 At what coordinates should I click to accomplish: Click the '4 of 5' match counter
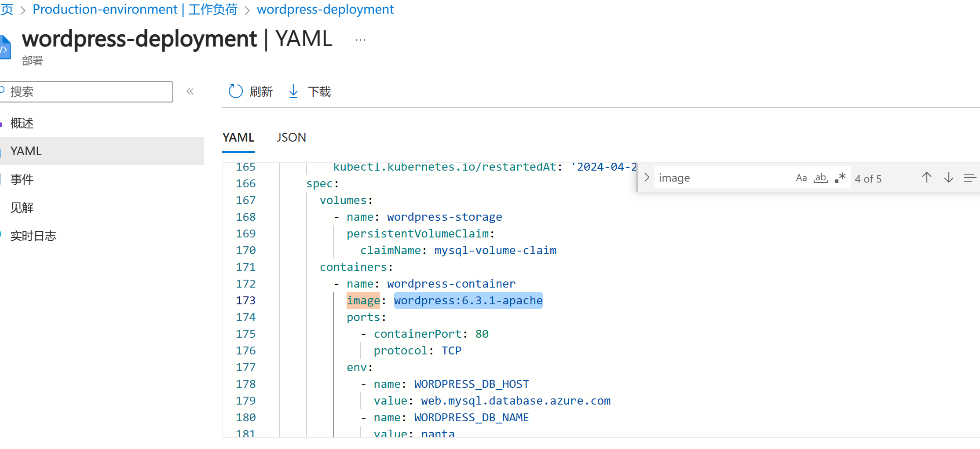[868, 179]
